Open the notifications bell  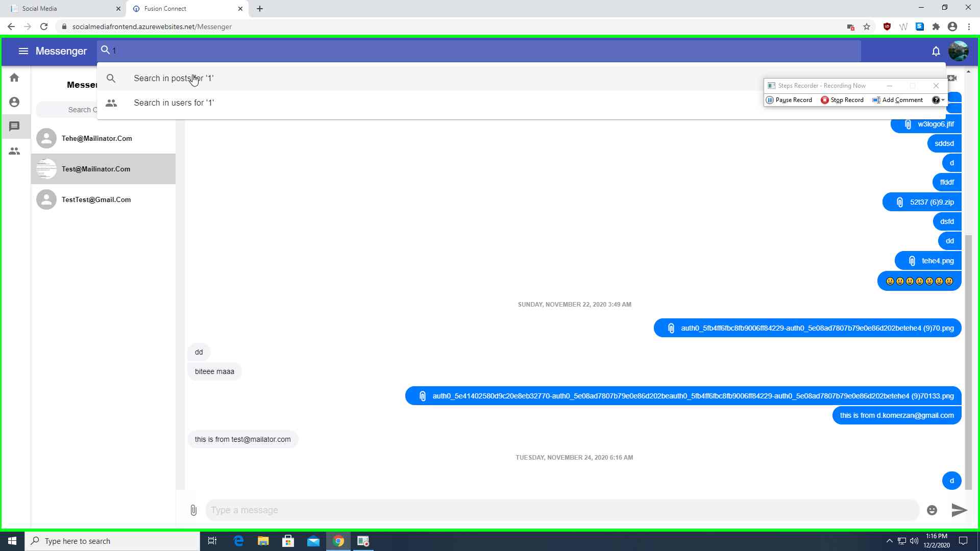click(936, 51)
